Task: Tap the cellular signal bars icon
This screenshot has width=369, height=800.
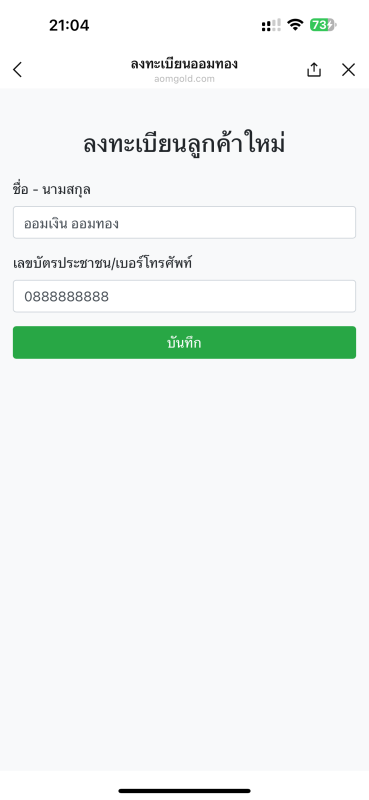Action: [271, 25]
